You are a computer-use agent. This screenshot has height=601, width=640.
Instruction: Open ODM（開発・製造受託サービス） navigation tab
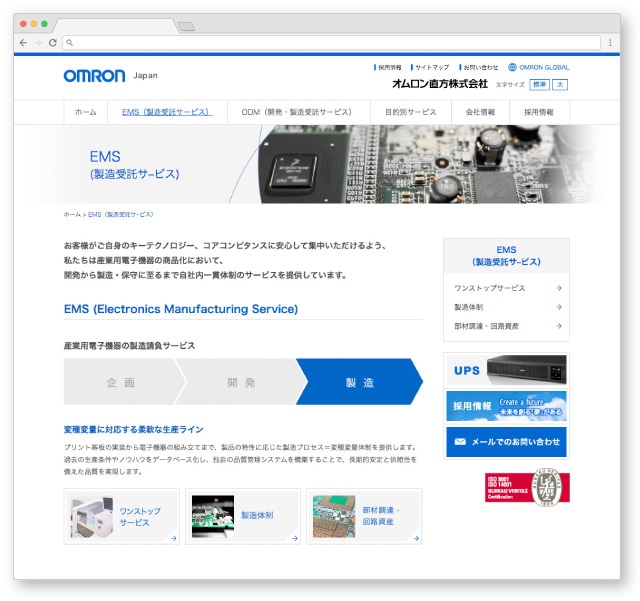(x=297, y=112)
